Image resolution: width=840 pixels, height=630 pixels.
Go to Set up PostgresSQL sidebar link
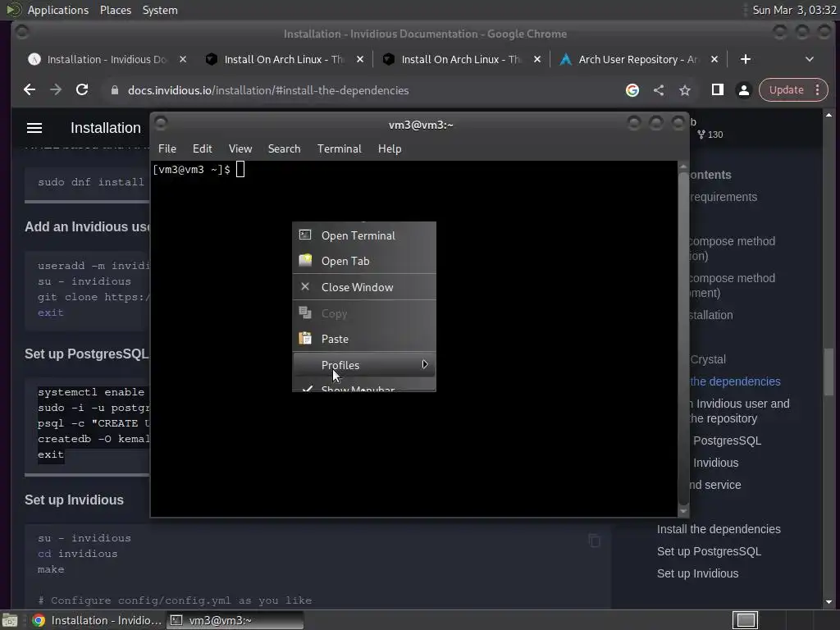[x=709, y=551]
